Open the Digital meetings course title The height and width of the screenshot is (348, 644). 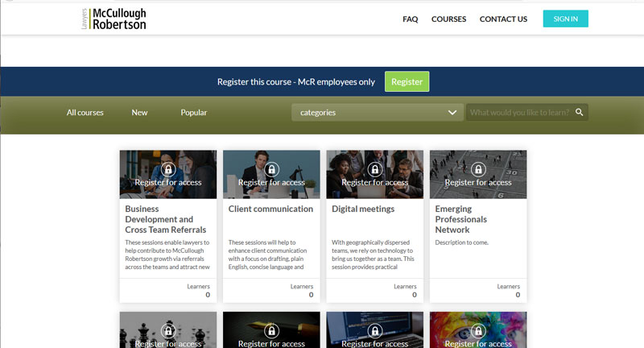pos(363,209)
